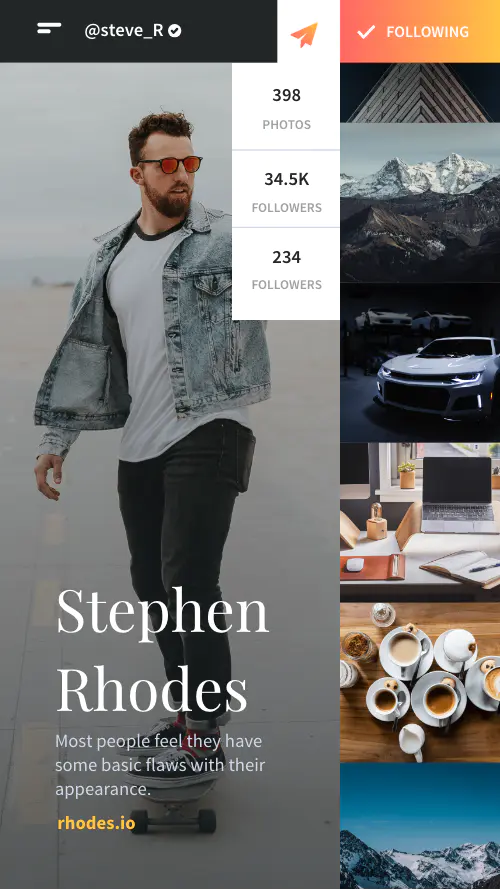Open the blue sky mountain photo
Screen dimensions: 500x890
point(420,826)
